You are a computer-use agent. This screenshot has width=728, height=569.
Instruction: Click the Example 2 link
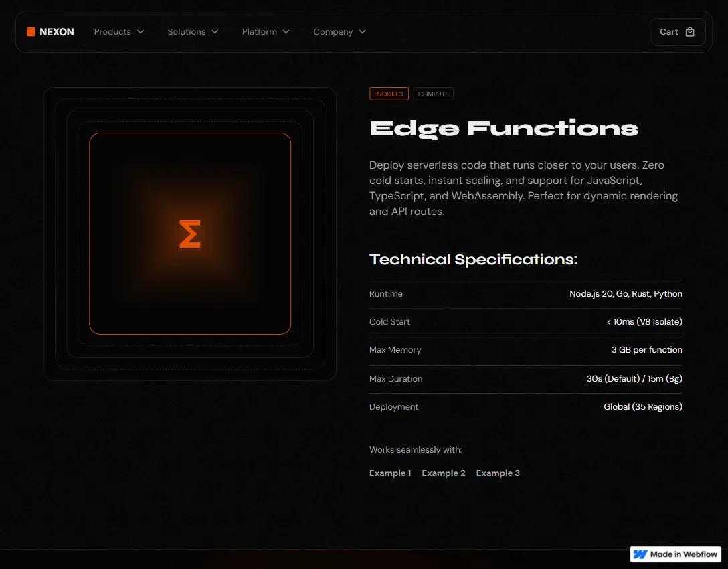[x=443, y=473]
